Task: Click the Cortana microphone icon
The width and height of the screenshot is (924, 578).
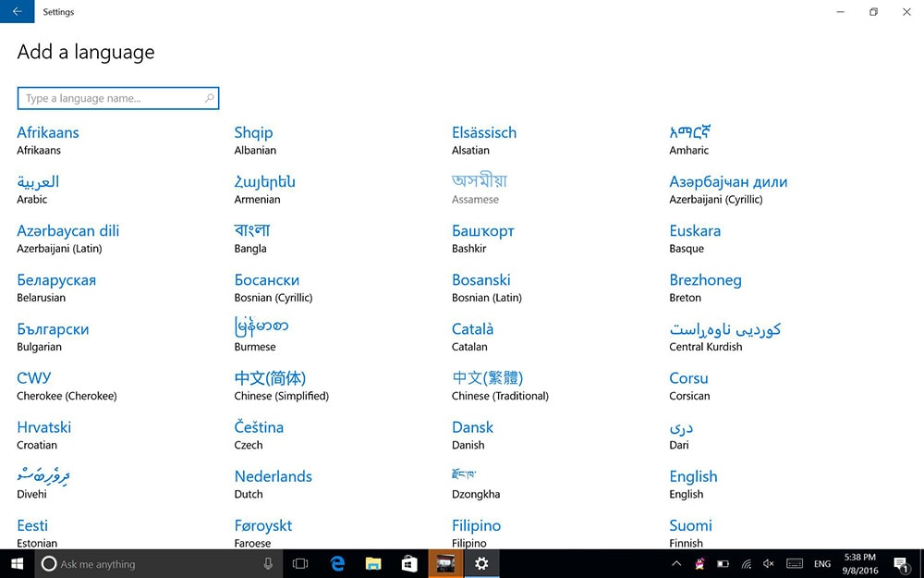Action: click(268, 563)
